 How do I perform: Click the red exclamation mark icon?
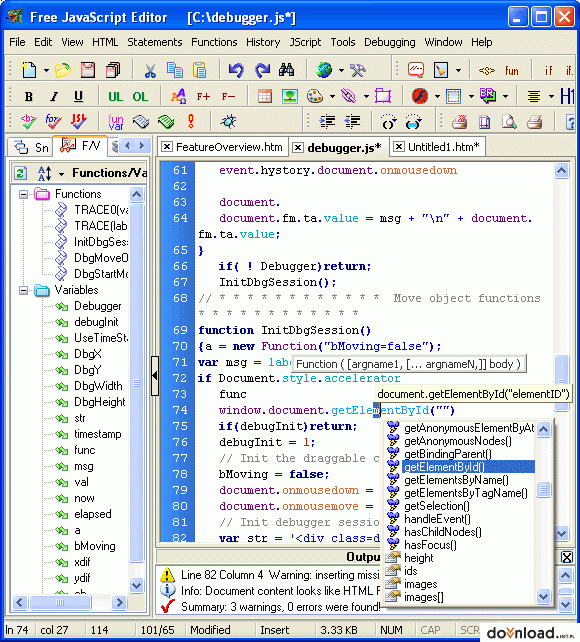191,121
